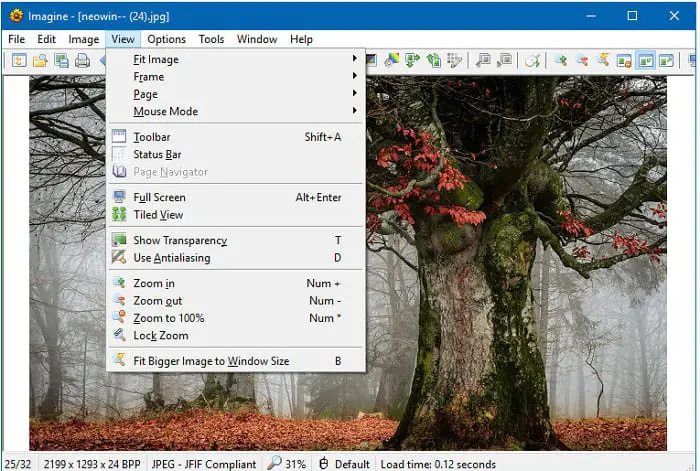Click the rotate image icon with curved arrow
The height and width of the screenshot is (471, 700).
[433, 60]
